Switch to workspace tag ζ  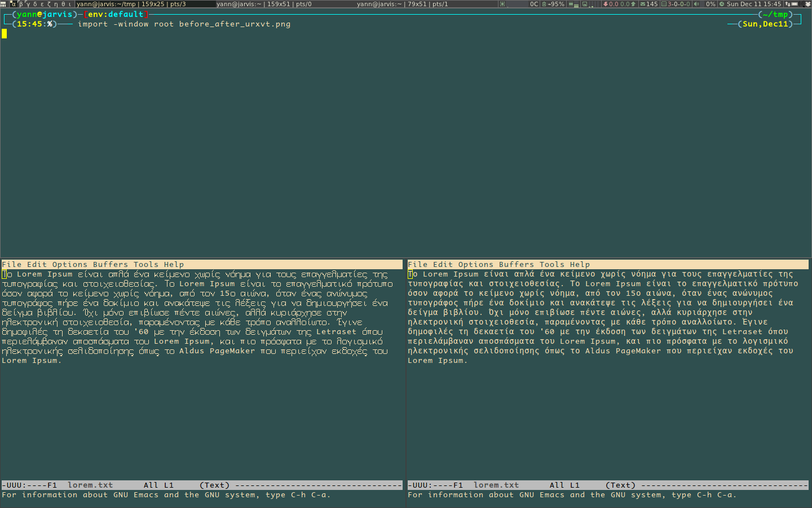tap(49, 4)
